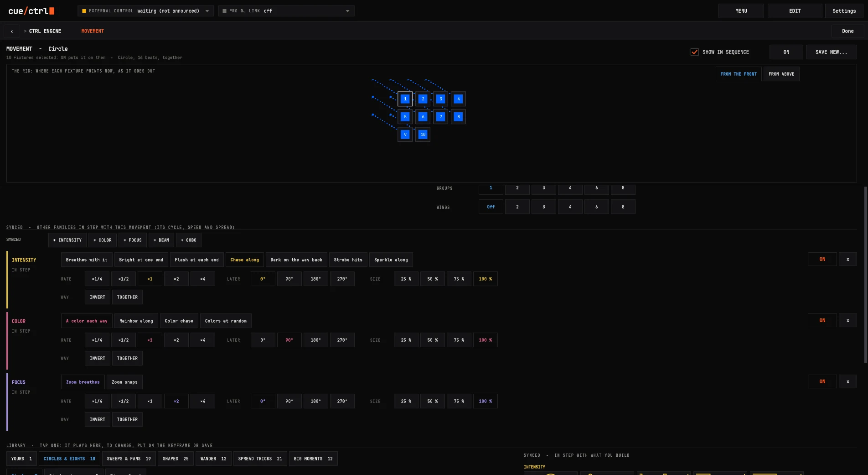The width and height of the screenshot is (868, 475).
Task: Select fixture 4 in the rig view
Action: coord(458,99)
